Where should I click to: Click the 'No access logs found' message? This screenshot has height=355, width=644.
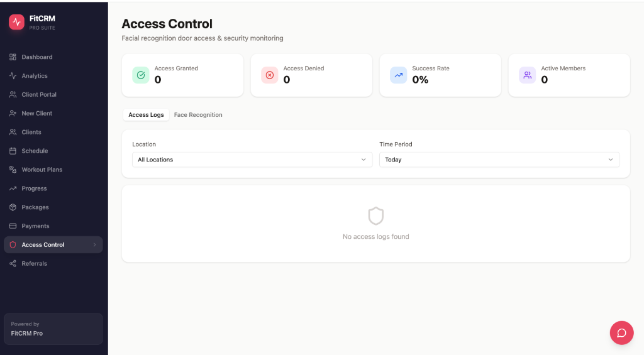pyautogui.click(x=376, y=236)
